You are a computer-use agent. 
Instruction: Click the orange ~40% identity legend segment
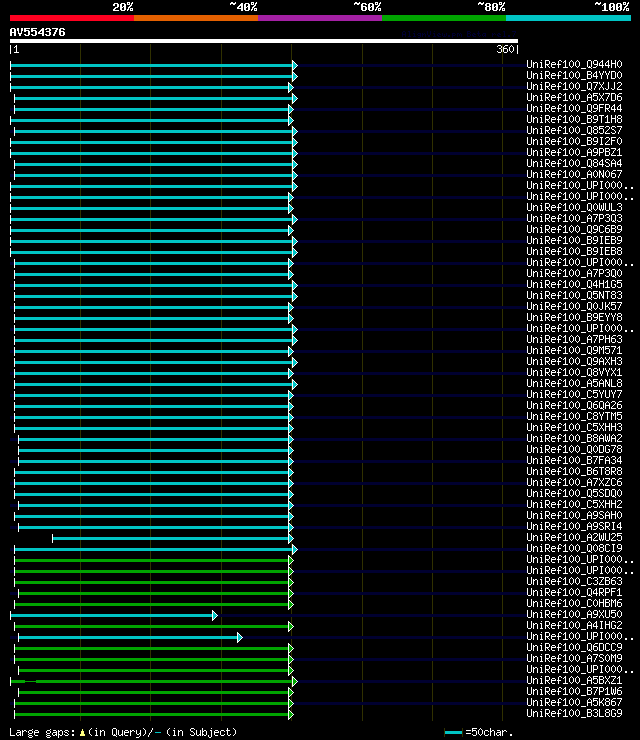pyautogui.click(x=196, y=18)
